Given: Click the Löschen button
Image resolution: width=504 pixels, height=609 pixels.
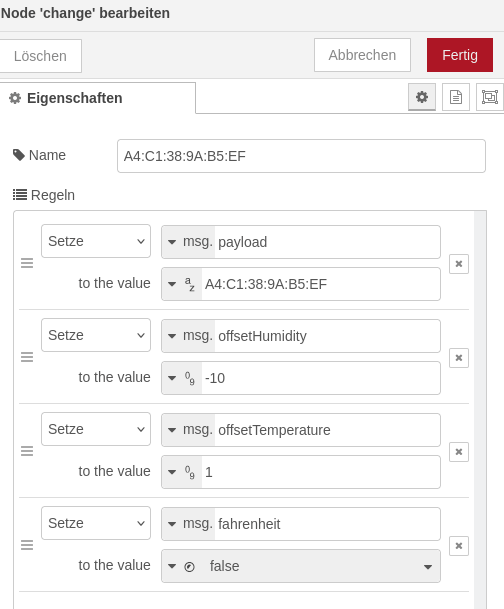Looking at the screenshot, I should (x=40, y=56).
